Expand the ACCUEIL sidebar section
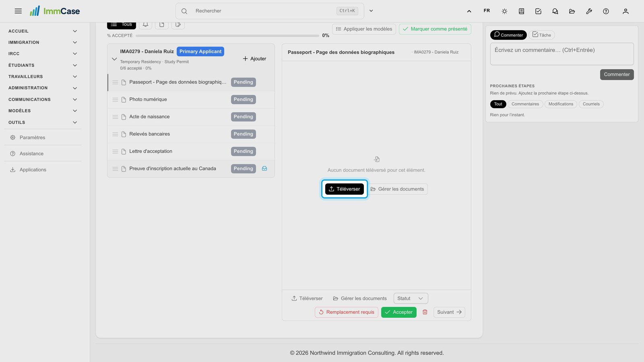Viewport: 644px width, 362px height. tap(42, 31)
